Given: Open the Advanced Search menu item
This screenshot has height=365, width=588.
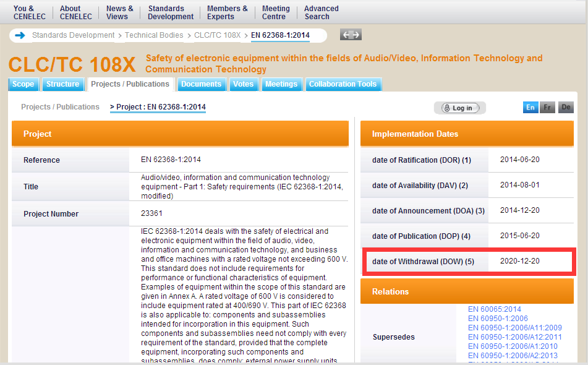Looking at the screenshot, I should [x=321, y=12].
